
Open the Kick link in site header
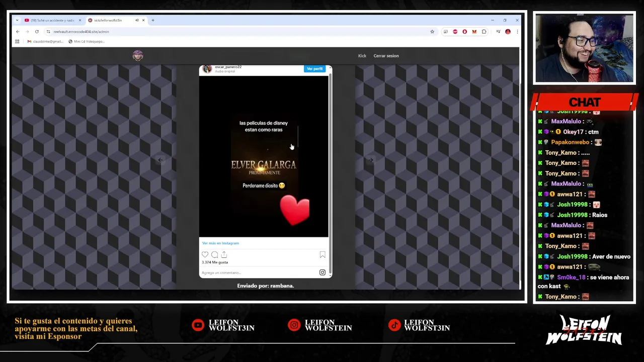click(x=362, y=56)
